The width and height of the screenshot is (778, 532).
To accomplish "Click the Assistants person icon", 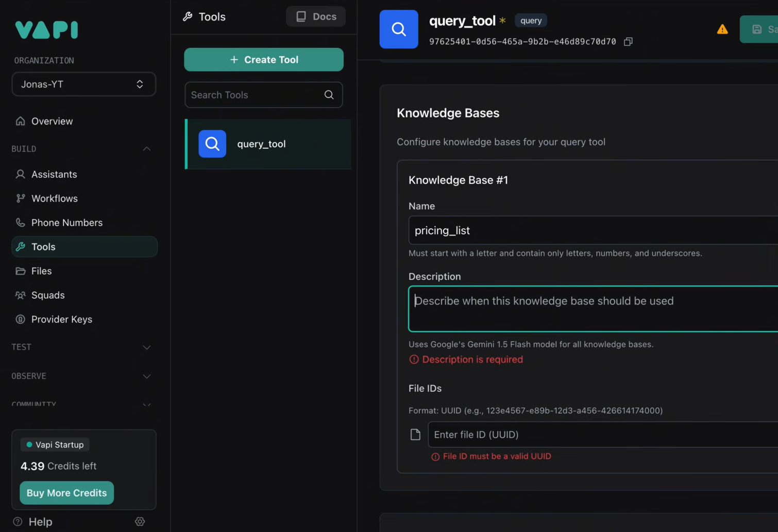I will [20, 174].
